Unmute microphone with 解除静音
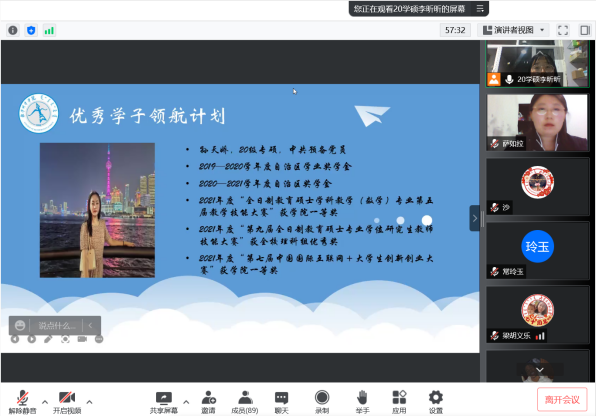This screenshot has width=597, height=417. [x=22, y=402]
